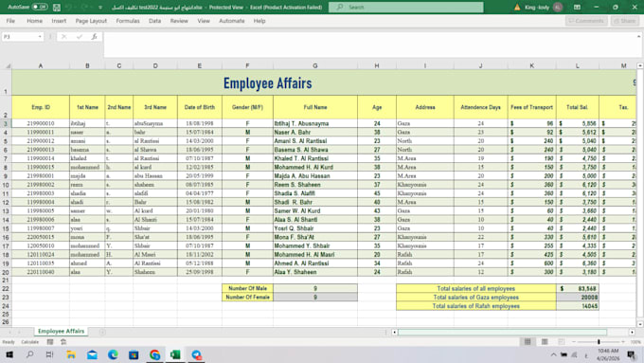The image size is (644, 363).
Task: Open Customize Quick Access Toolbar dropdown
Action: [x=100, y=8]
